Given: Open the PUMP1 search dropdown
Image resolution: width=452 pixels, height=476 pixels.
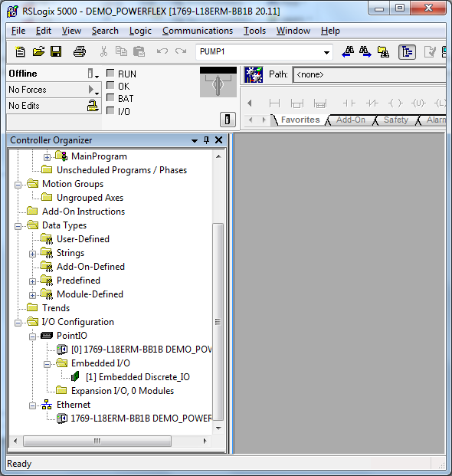Looking at the screenshot, I should [x=326, y=52].
